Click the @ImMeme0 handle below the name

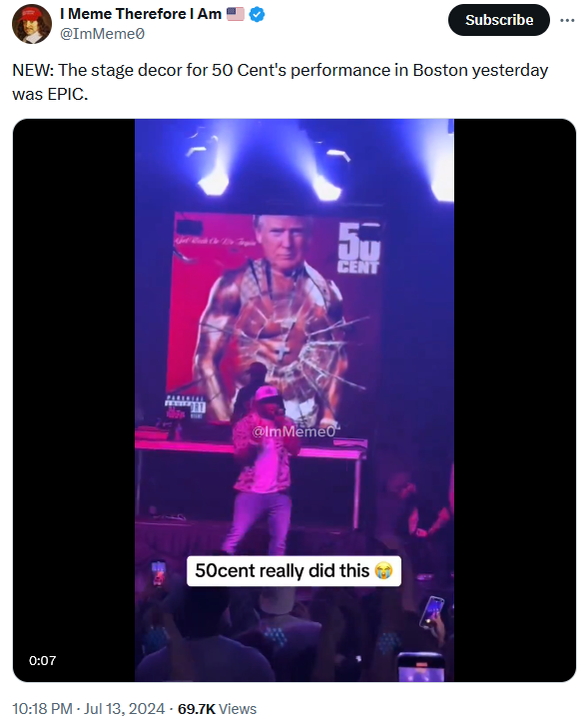click(x=102, y=34)
